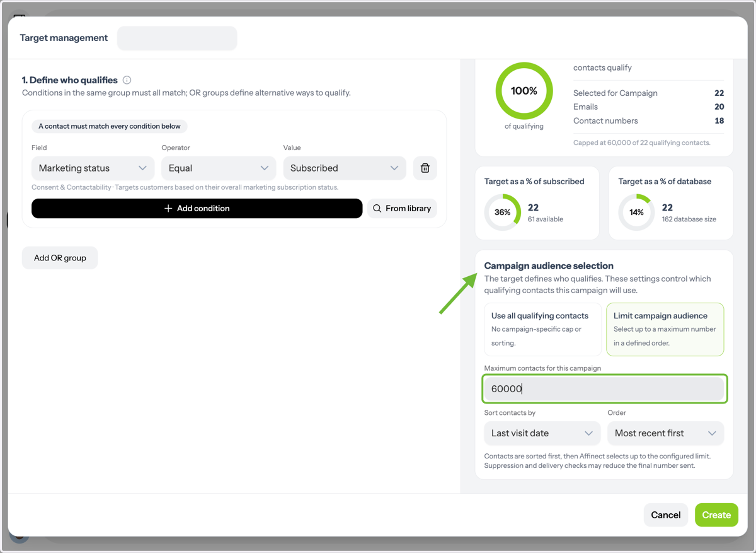Viewport: 756px width, 553px height.
Task: Delete the Marketing status condition with trash icon
Action: click(x=425, y=168)
